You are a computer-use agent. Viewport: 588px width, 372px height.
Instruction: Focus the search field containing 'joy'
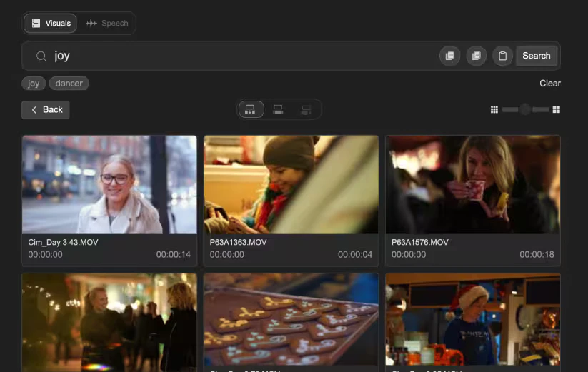click(236, 56)
